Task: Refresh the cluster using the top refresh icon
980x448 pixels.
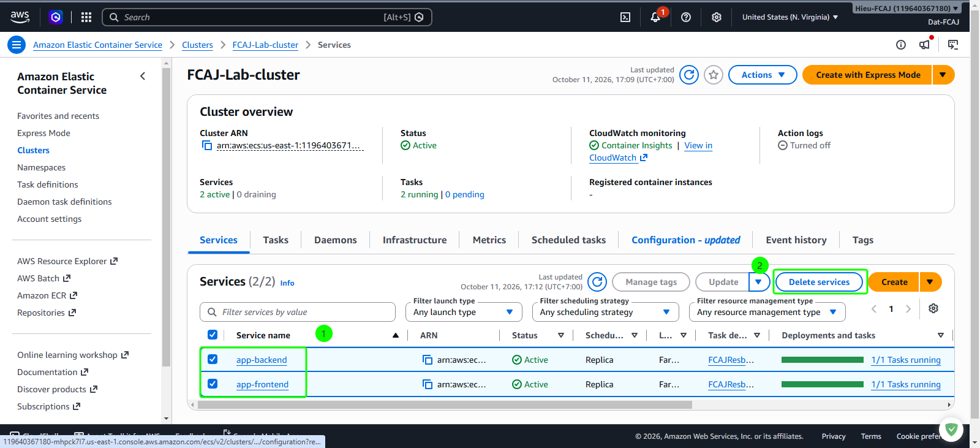Action: [x=689, y=75]
